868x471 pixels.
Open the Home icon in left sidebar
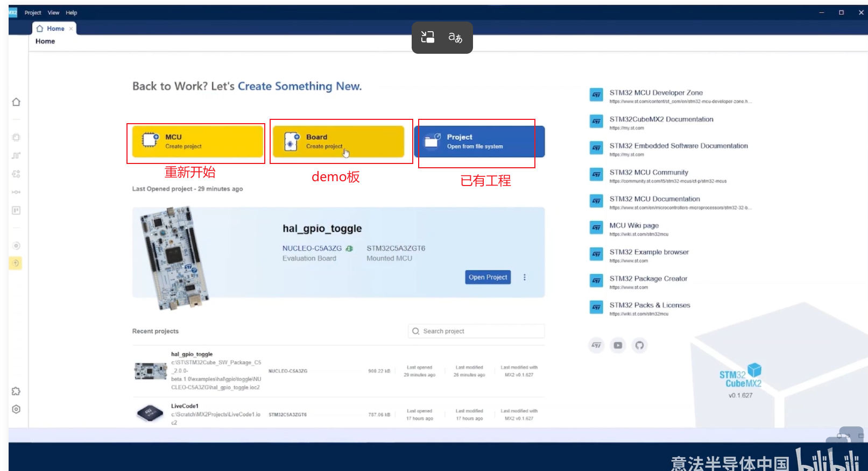click(x=16, y=102)
